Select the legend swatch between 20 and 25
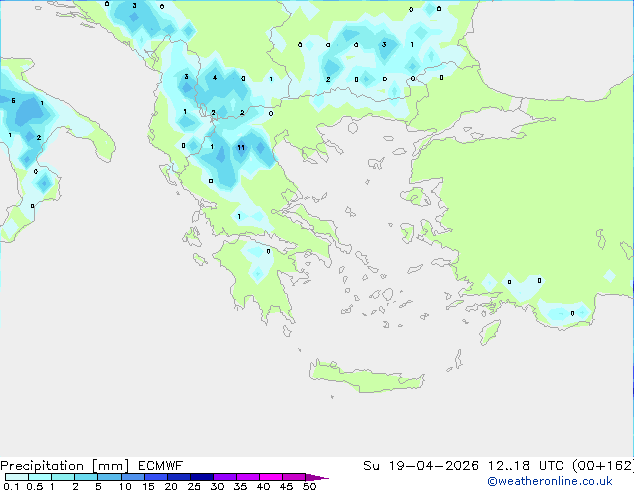This screenshot has width=634, height=490. pos(179,477)
